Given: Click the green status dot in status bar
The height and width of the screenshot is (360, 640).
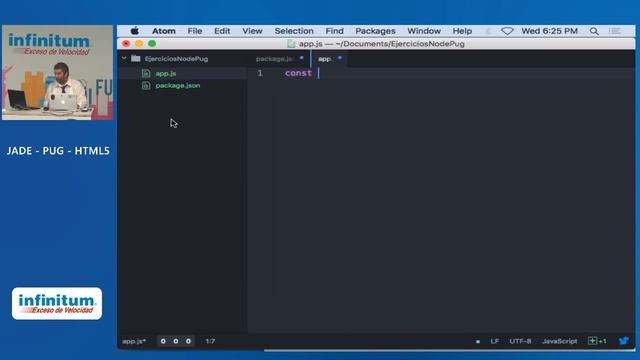Looking at the screenshot, I should point(478,342).
